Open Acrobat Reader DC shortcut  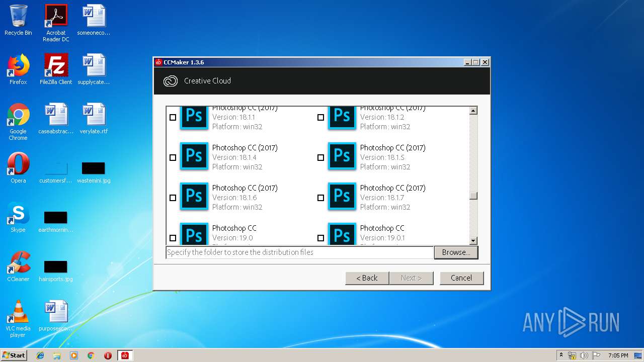pos(56,23)
